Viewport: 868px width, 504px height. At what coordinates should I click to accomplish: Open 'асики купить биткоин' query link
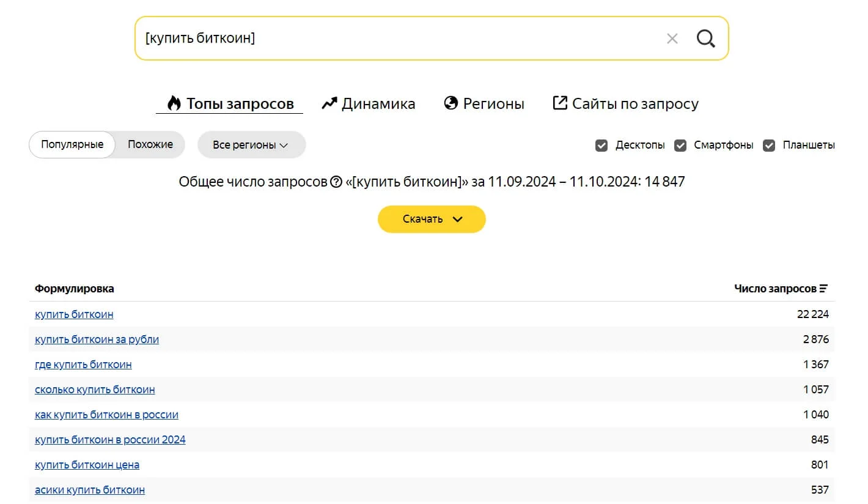tap(90, 490)
